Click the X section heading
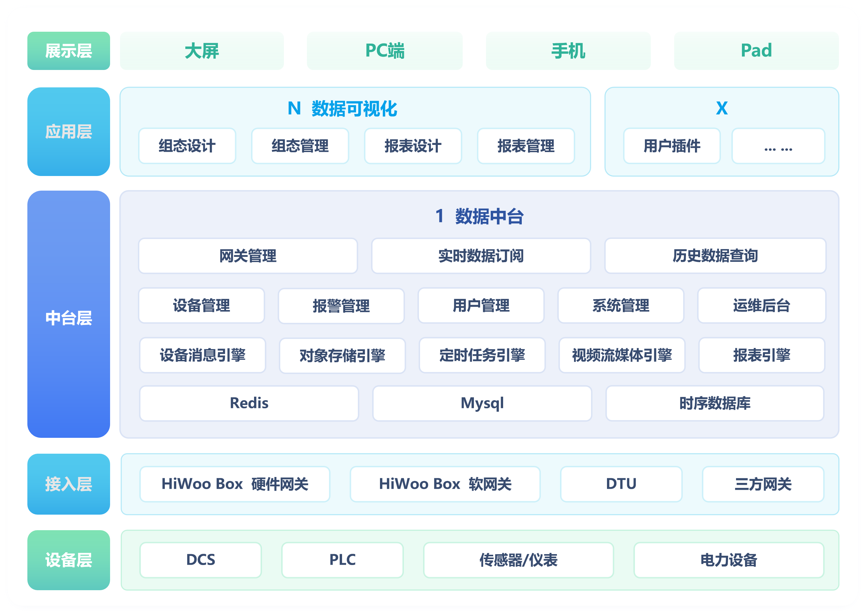Viewport: 866px width, 616px height. click(x=721, y=108)
